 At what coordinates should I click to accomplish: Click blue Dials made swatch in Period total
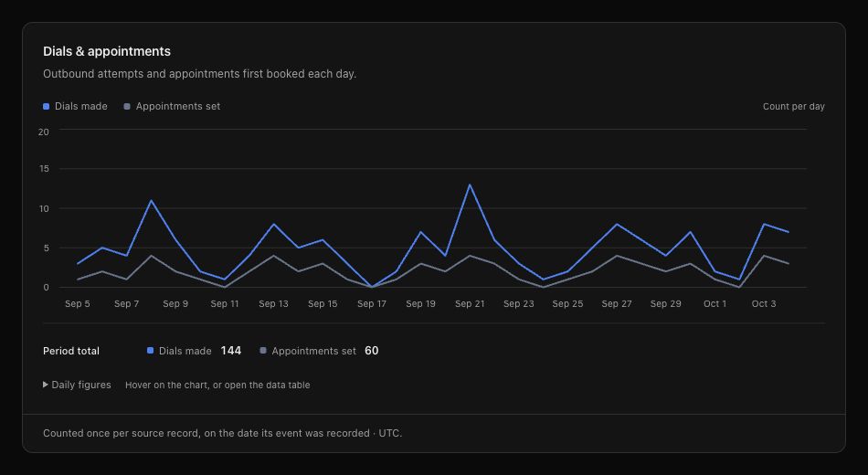pos(150,351)
